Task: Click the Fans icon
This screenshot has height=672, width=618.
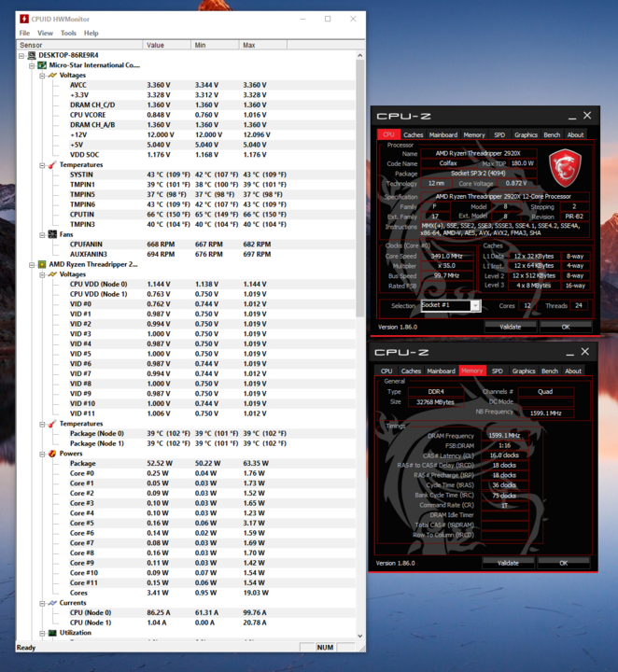Action: click(x=52, y=234)
